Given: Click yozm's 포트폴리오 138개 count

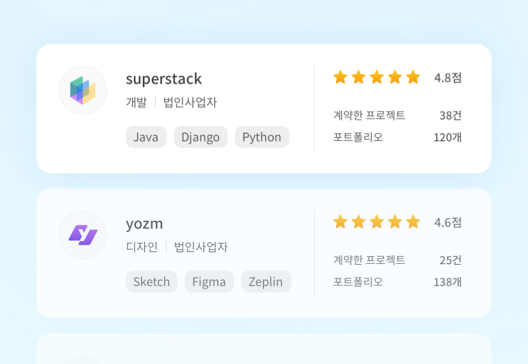Looking at the screenshot, I should click(448, 282).
